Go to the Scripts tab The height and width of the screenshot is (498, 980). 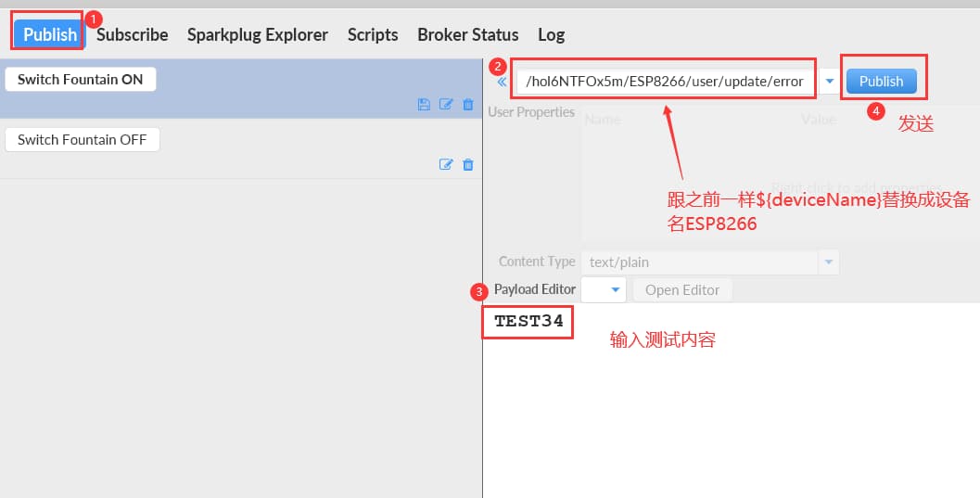click(373, 34)
